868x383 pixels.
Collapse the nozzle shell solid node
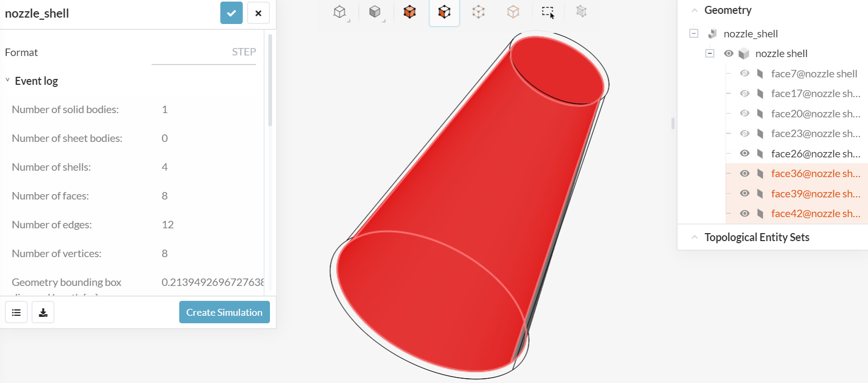710,53
